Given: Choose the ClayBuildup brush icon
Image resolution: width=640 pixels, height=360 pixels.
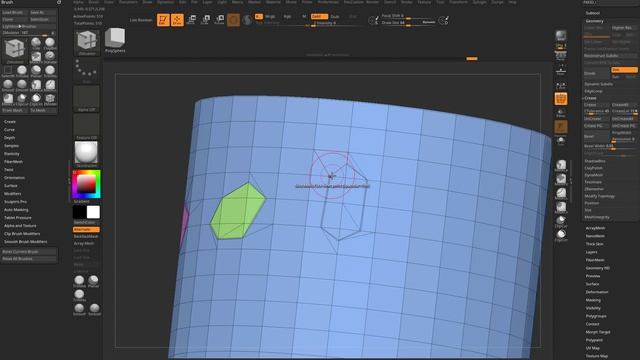Looking at the screenshot, I should (x=50, y=43).
